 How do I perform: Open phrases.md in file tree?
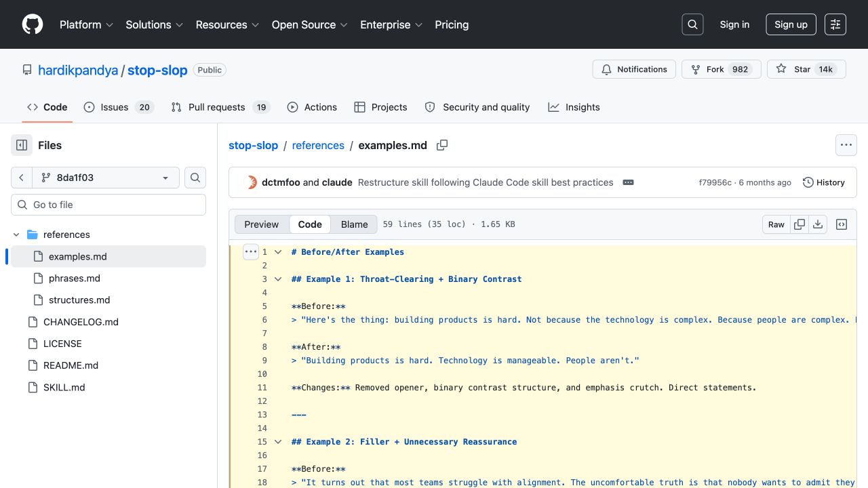(74, 279)
